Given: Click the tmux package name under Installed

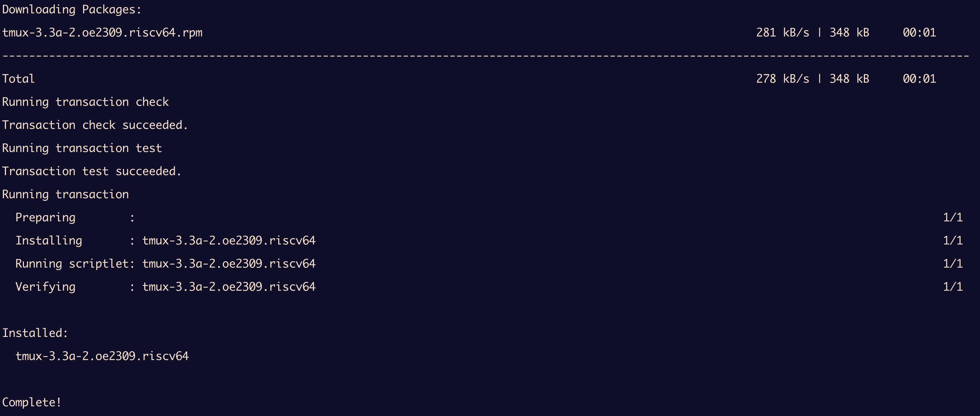Looking at the screenshot, I should 102,356.
